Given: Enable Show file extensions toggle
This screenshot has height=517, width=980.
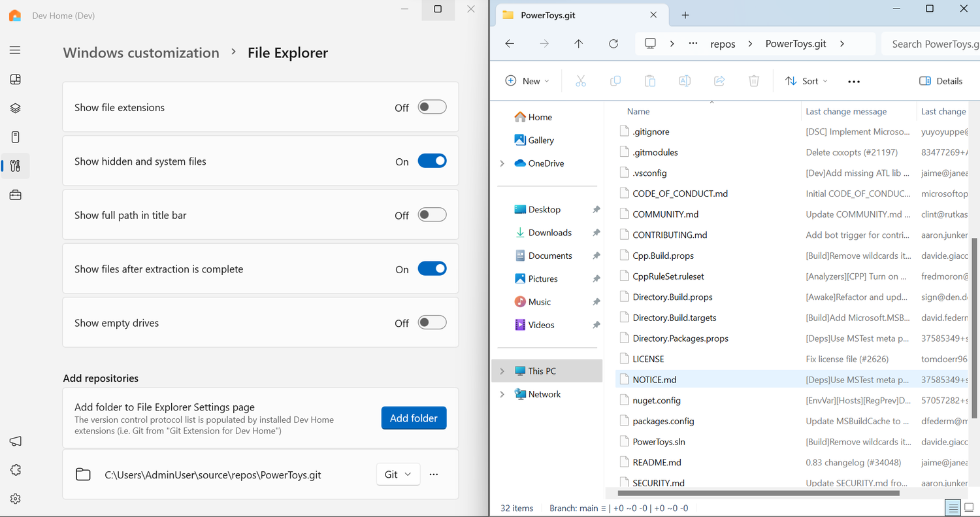Looking at the screenshot, I should (432, 107).
